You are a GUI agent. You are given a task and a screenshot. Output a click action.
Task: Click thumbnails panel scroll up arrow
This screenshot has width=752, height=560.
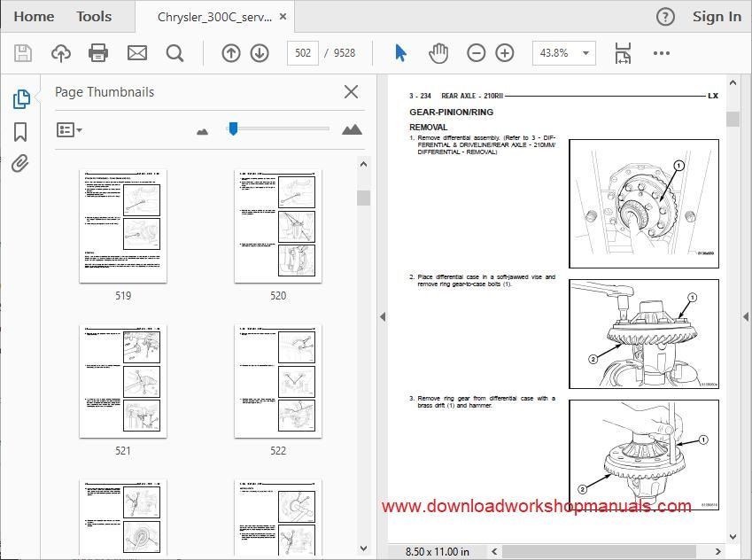(x=363, y=164)
